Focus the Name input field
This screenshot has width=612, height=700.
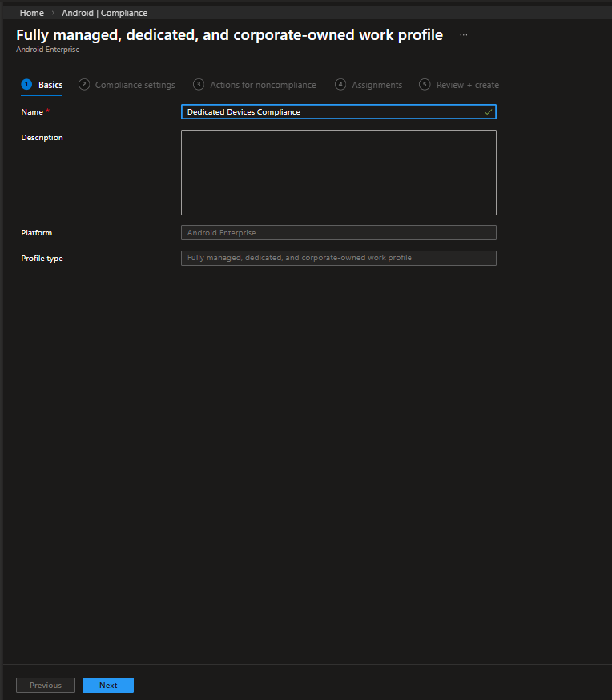click(x=328, y=112)
